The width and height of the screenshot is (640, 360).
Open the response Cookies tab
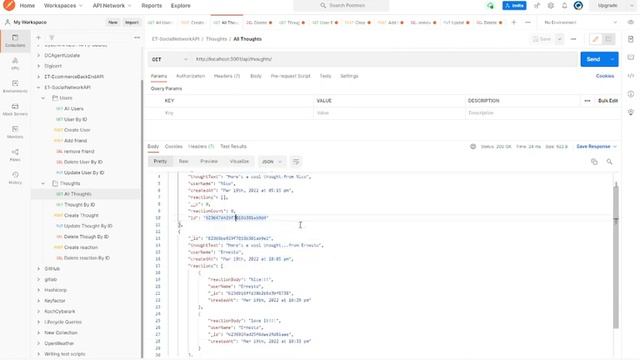pos(173,147)
